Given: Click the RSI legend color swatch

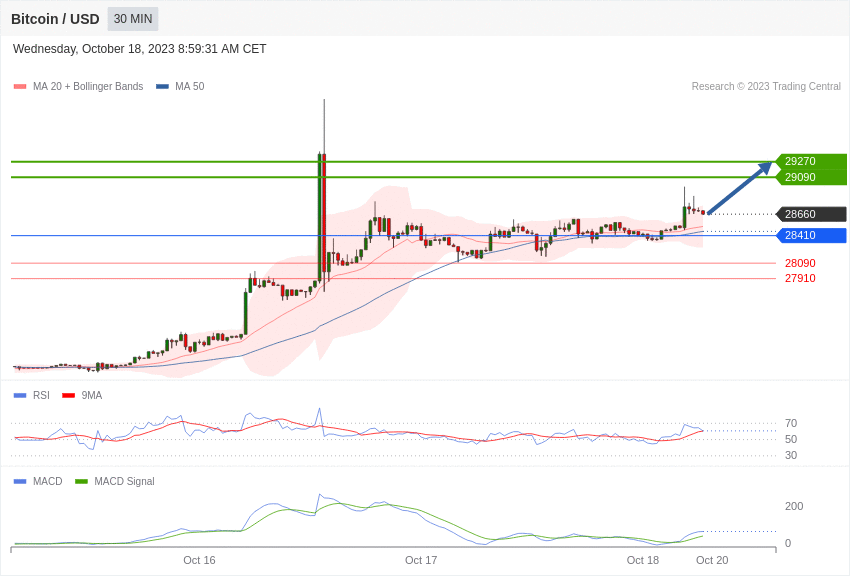Looking at the screenshot, I should click(x=20, y=396).
